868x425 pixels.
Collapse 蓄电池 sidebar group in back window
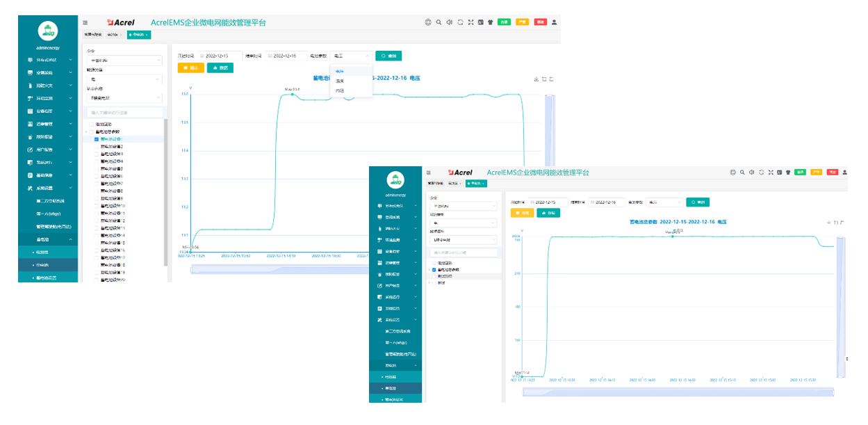coord(48,239)
